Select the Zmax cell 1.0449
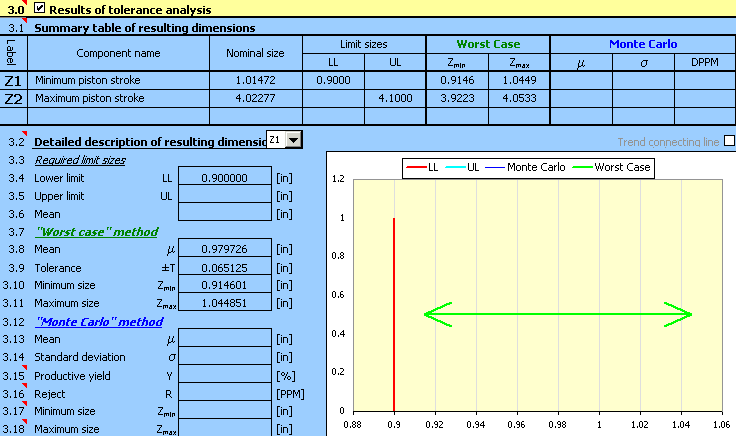 519,80
